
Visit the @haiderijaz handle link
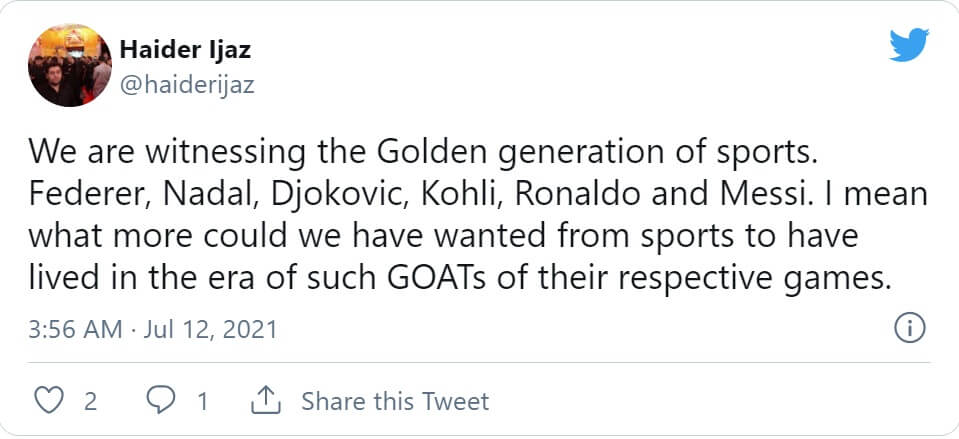pyautogui.click(x=187, y=85)
